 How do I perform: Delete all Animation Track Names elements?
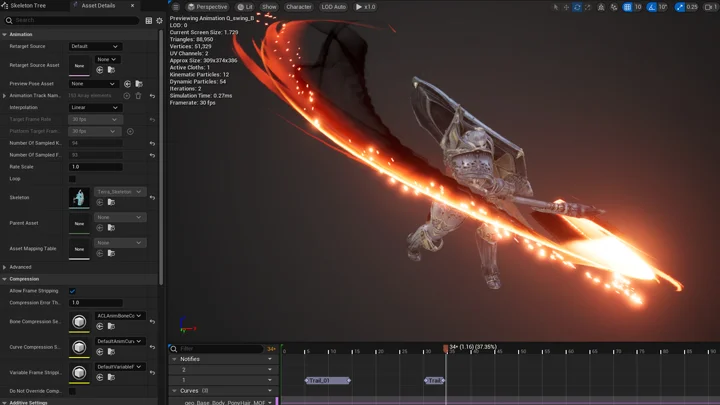pos(138,96)
